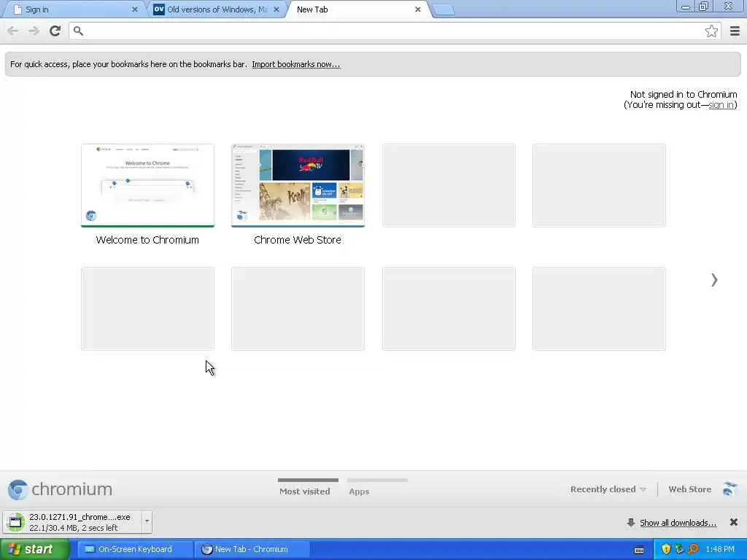Expand the Recently closed dropdown
This screenshot has height=560, width=747.
click(x=608, y=489)
